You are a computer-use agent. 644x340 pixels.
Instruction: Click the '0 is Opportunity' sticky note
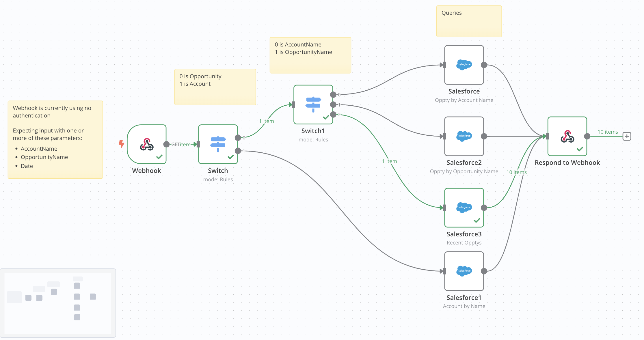[x=215, y=87]
